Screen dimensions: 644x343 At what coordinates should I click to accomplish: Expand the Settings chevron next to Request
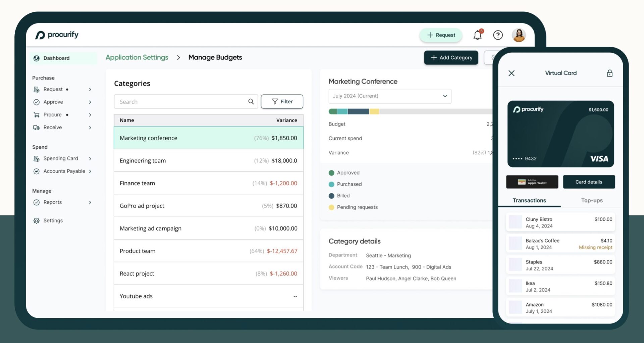tap(90, 89)
